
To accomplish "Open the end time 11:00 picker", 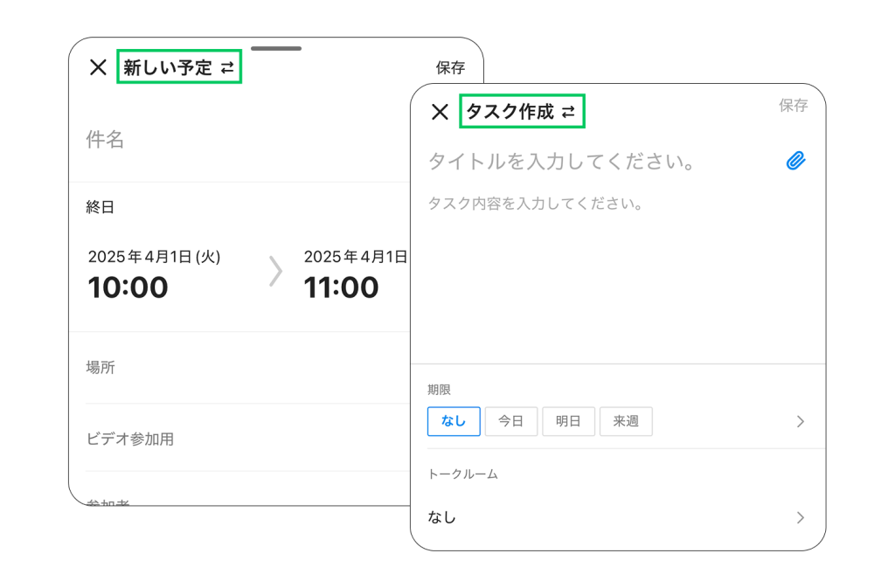I will click(x=342, y=287).
